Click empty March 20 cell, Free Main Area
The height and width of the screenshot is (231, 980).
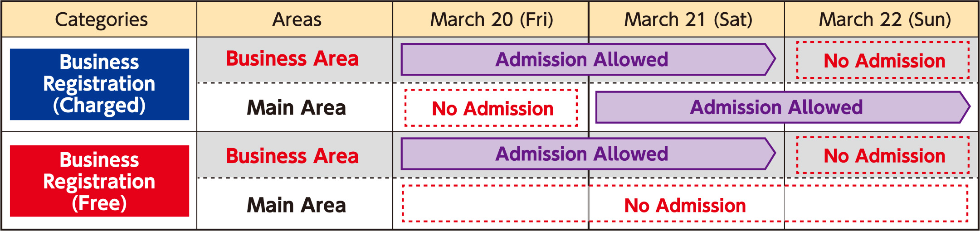494,205
